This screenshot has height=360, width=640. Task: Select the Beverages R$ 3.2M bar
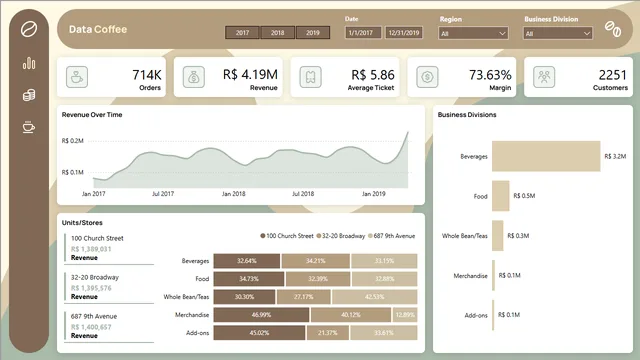pos(546,156)
